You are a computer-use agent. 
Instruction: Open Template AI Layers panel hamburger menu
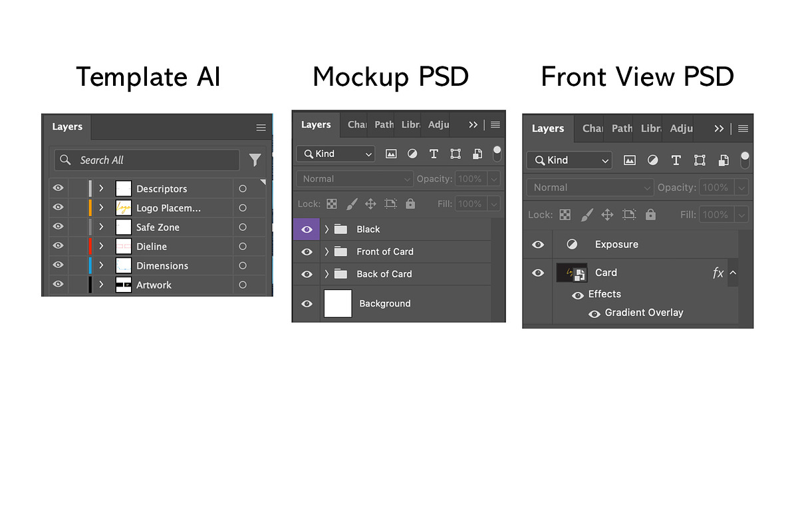261,127
